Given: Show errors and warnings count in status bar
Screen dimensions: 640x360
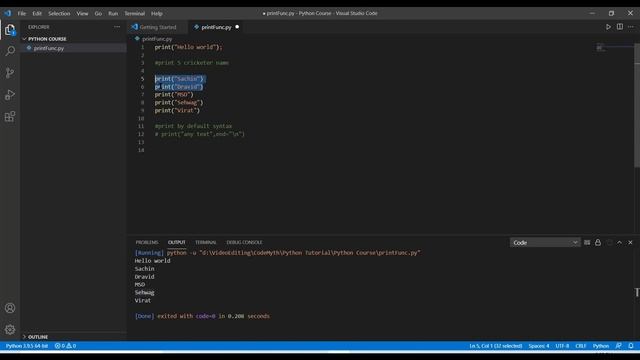Looking at the screenshot, I should [65, 346].
